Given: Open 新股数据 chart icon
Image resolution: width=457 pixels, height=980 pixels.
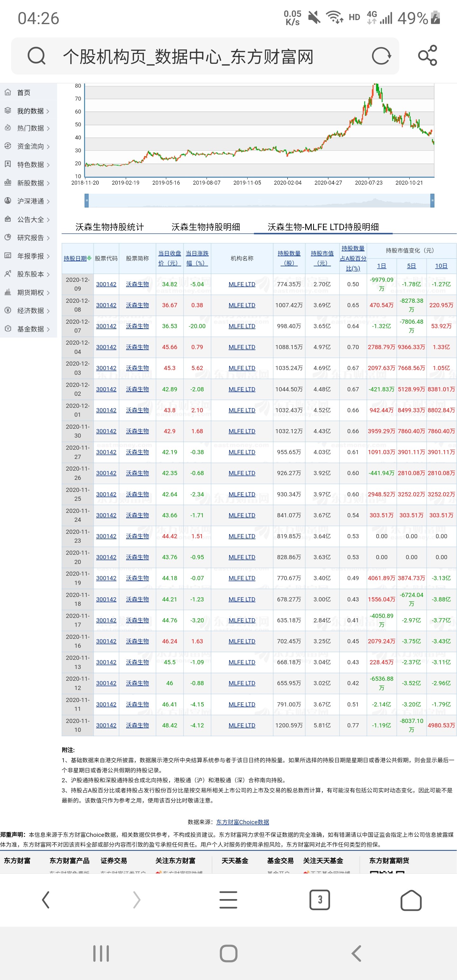Looking at the screenshot, I should coord(8,182).
